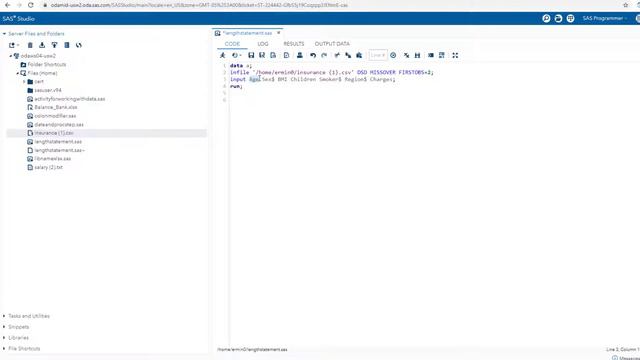
Task: Click the Go to line number field
Action: click(378, 55)
